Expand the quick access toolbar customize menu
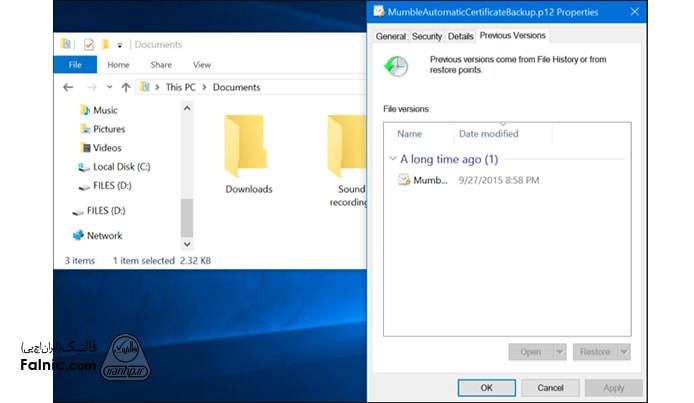 tap(120, 44)
